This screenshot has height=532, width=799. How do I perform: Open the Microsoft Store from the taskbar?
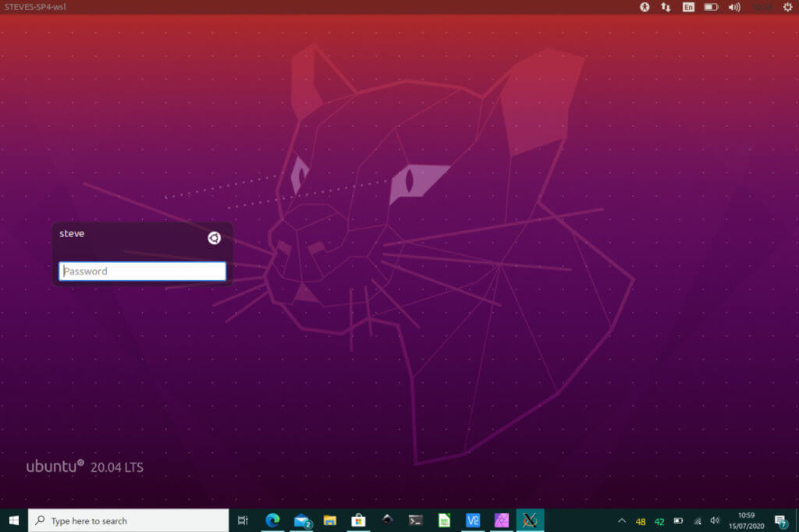pos(358,520)
